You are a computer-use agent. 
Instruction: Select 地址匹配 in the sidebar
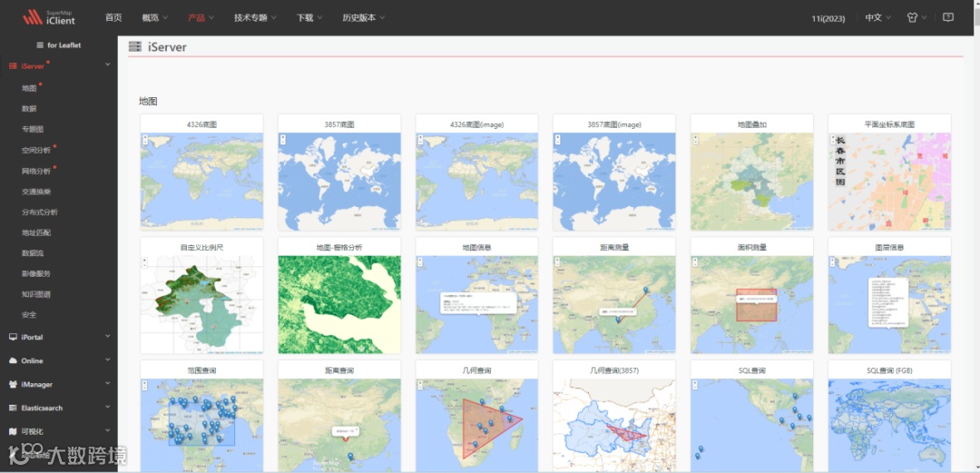coord(36,232)
